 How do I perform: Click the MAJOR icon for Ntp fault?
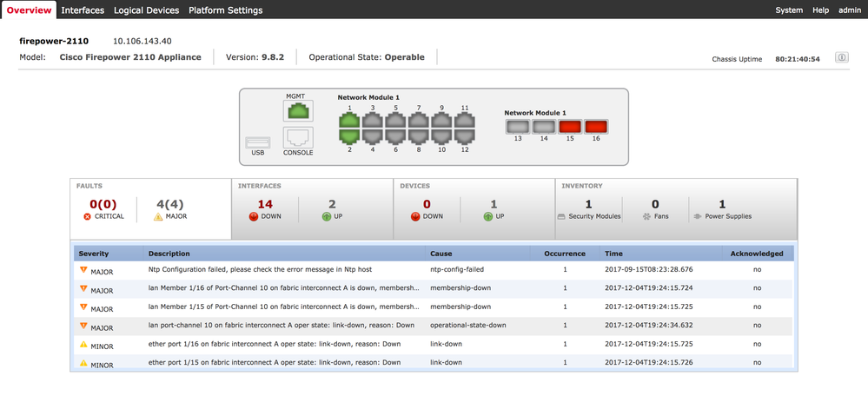click(x=83, y=269)
